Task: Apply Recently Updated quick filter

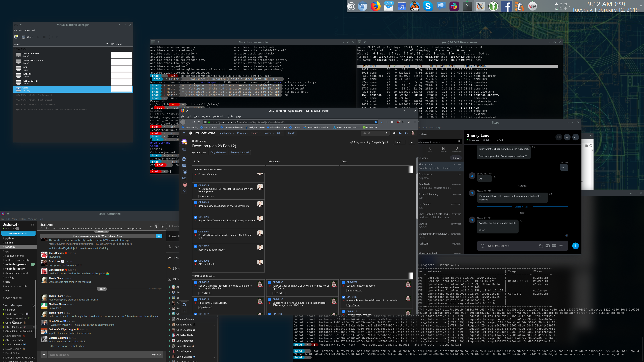Action: click(239, 153)
